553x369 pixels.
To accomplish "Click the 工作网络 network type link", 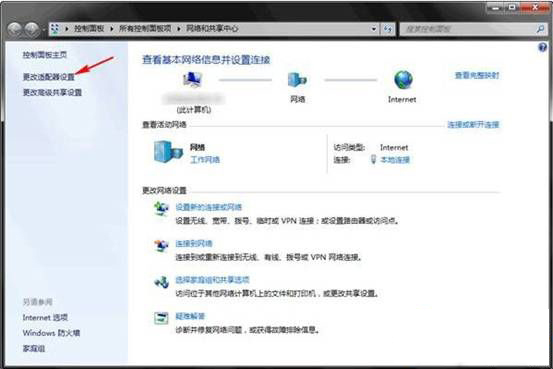I will 205,160.
